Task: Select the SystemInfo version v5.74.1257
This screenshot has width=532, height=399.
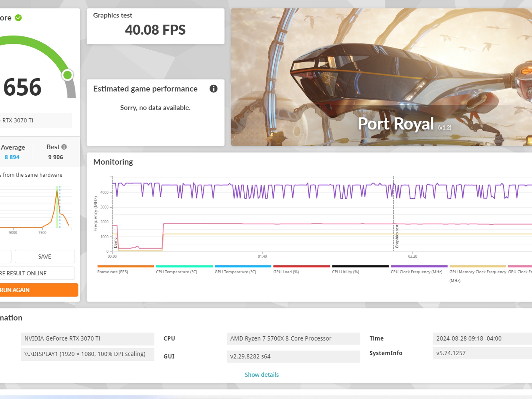Action: tap(482, 353)
